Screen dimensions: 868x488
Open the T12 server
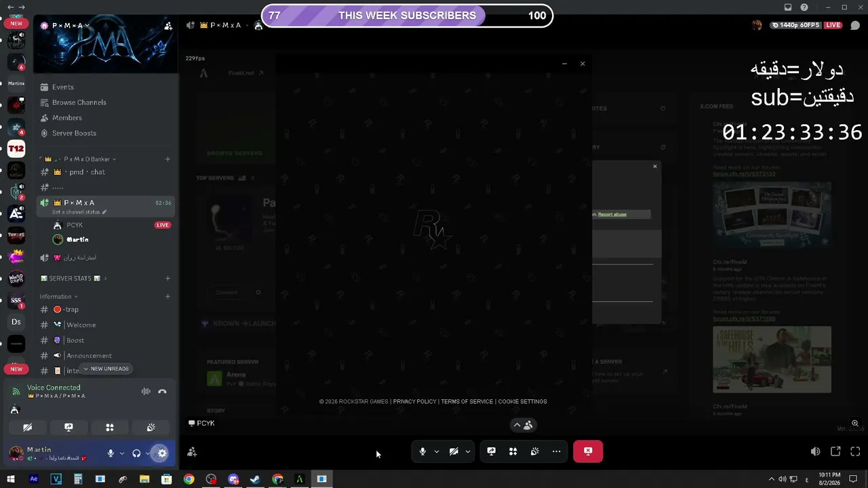tap(16, 149)
